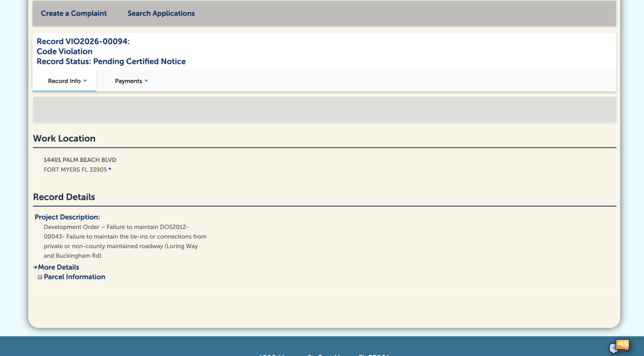Viewport: 644px width, 356px height.
Task: Click the Work Location heading
Action: coord(64,138)
